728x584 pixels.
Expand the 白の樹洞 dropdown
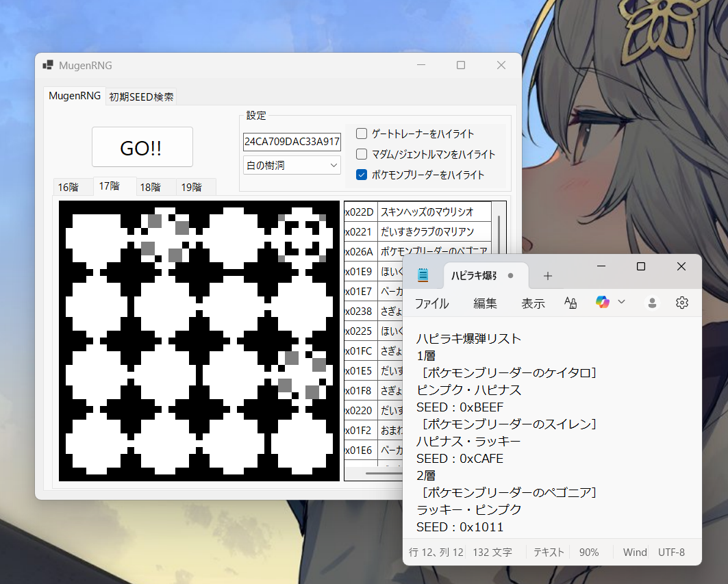click(x=292, y=165)
